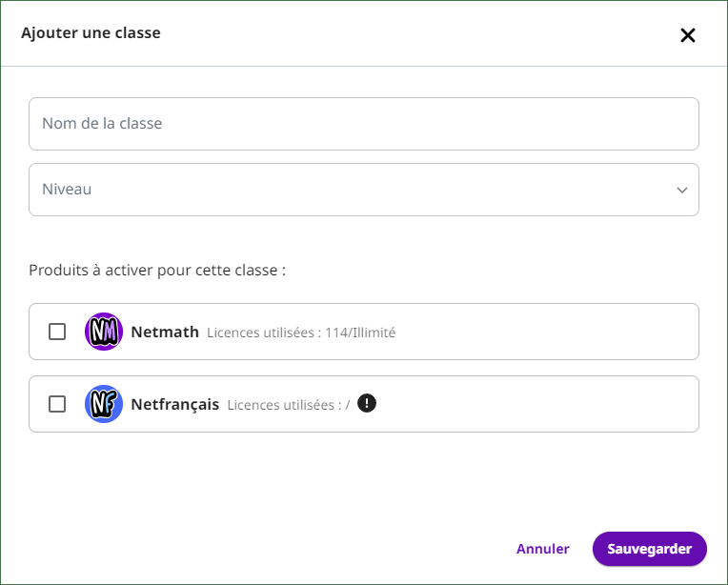Click the exclamation warning icon beside Netfrançais licences
The width and height of the screenshot is (728, 585).
367,403
